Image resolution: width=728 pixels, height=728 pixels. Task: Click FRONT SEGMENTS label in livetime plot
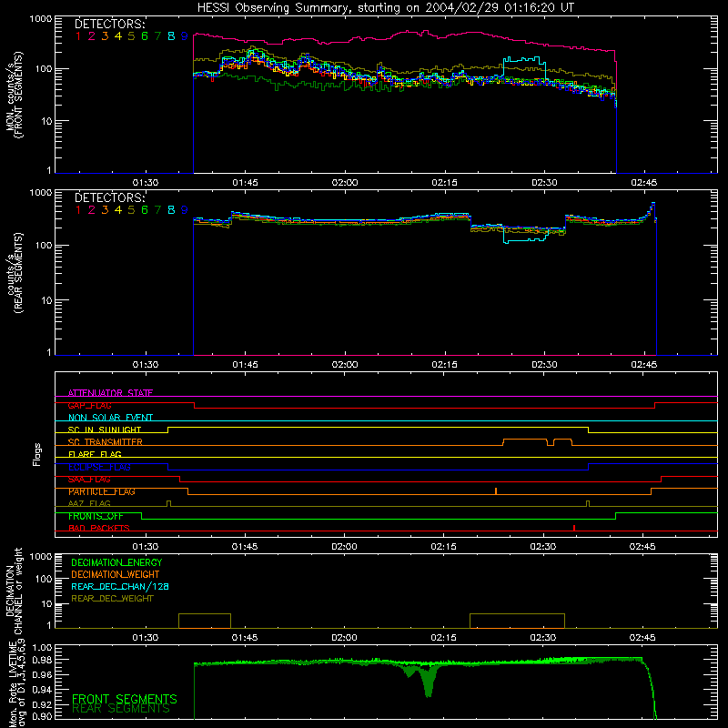point(125,699)
